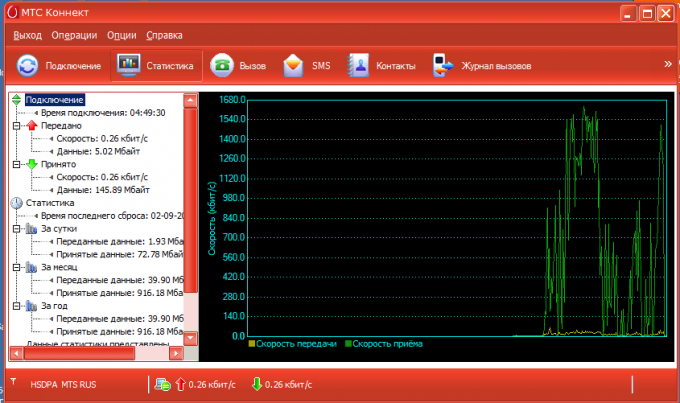Click the bar chart icon beside За год
Screen dimensions: 680x403
coord(31,306)
